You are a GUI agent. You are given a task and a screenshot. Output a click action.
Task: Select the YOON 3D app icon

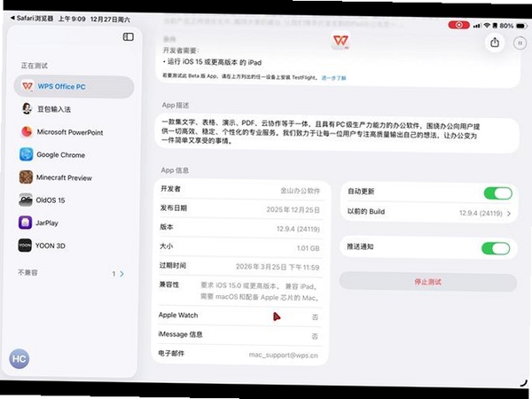point(25,246)
